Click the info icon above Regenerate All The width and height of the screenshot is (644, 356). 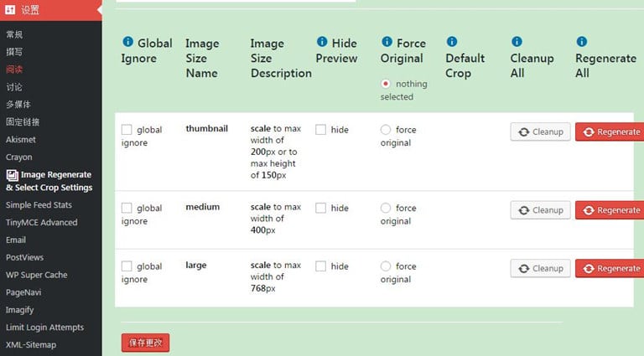click(582, 42)
